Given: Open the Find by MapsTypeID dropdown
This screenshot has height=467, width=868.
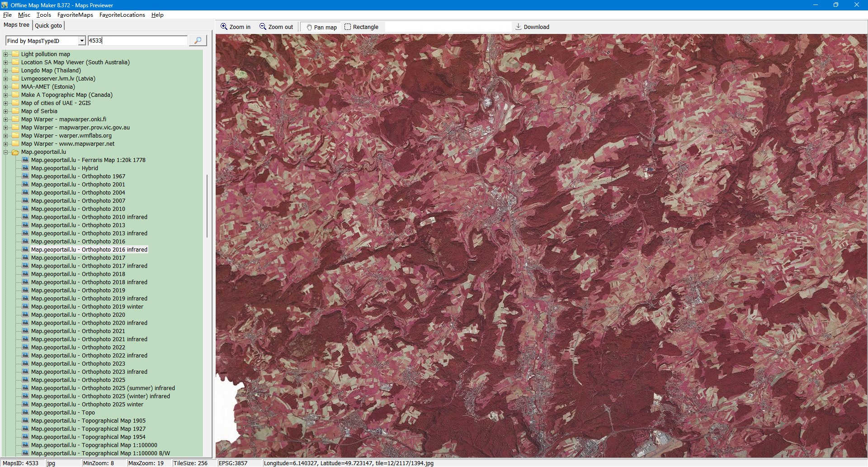Looking at the screenshot, I should pyautogui.click(x=82, y=41).
